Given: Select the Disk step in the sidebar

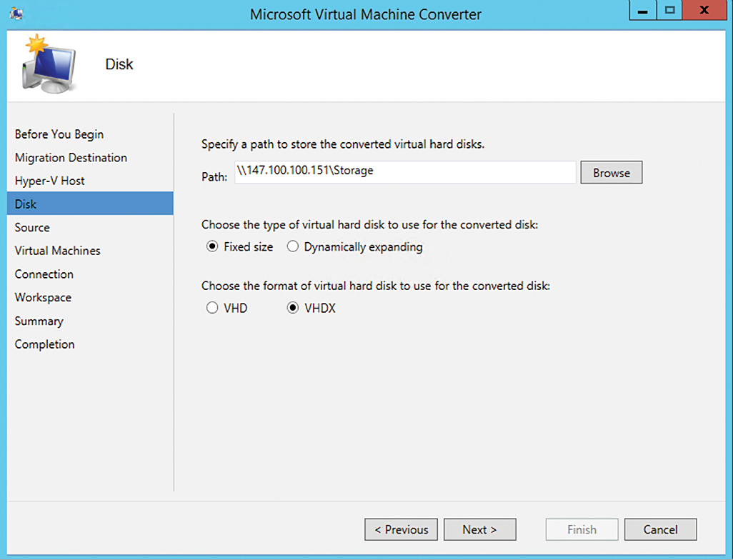Looking at the screenshot, I should [90, 204].
